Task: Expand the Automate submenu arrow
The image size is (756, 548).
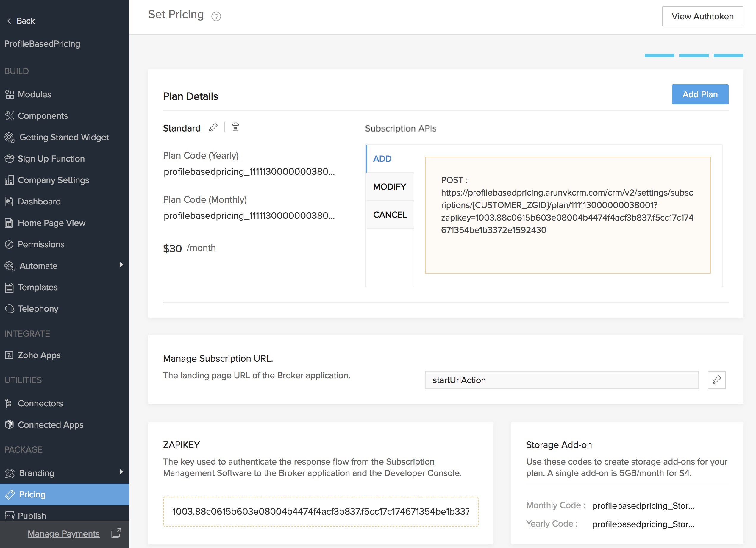Action: (121, 265)
